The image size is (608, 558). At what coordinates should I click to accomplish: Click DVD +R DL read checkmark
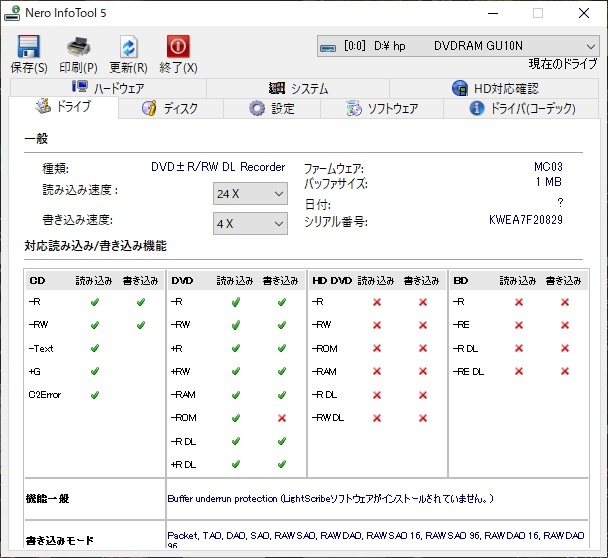tap(236, 464)
